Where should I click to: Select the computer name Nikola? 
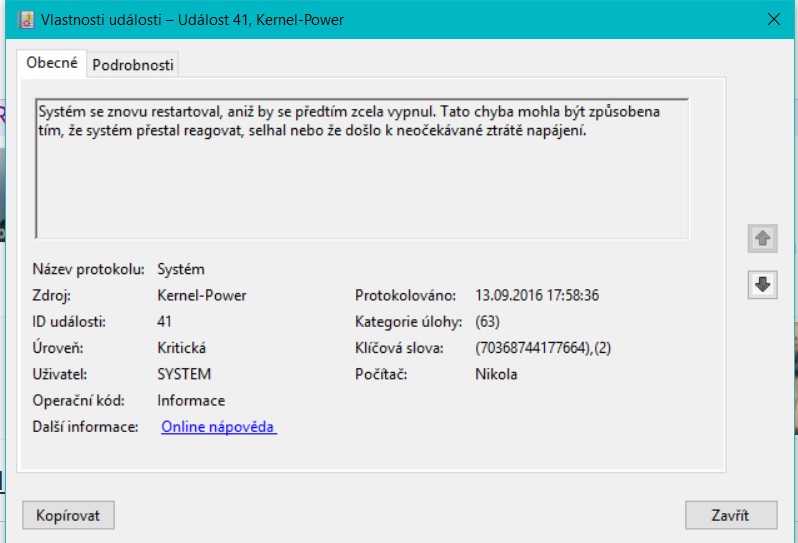tap(496, 374)
